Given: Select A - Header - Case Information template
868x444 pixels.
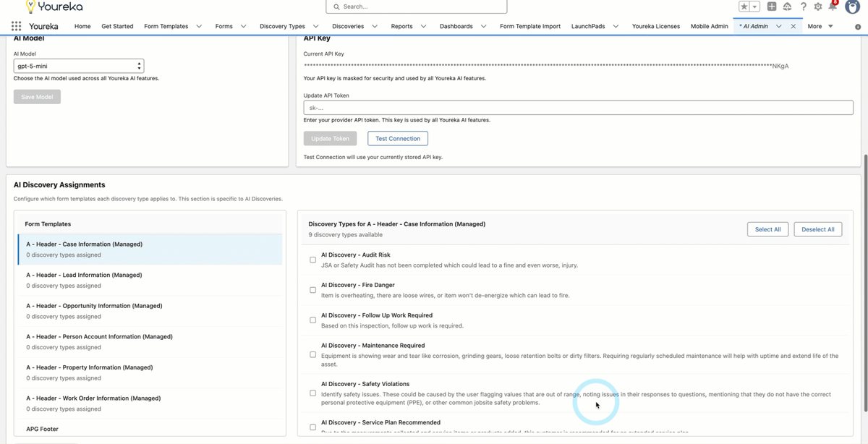Looking at the screenshot, I should (x=150, y=249).
